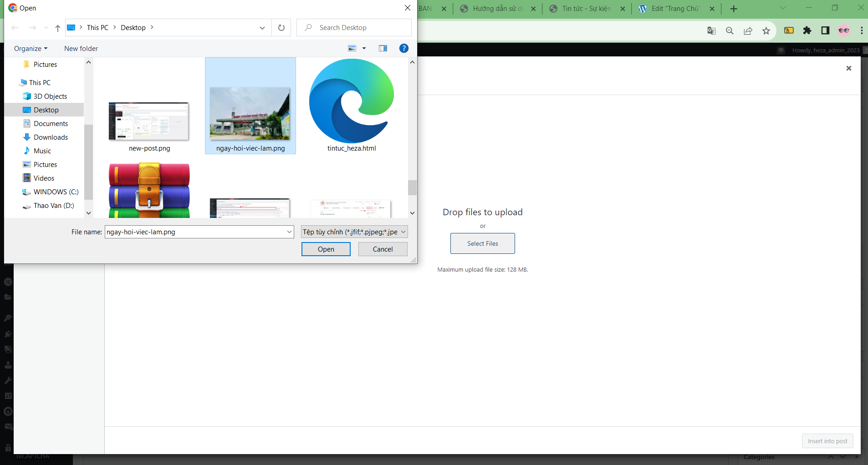Click the Select Files button

(x=482, y=243)
